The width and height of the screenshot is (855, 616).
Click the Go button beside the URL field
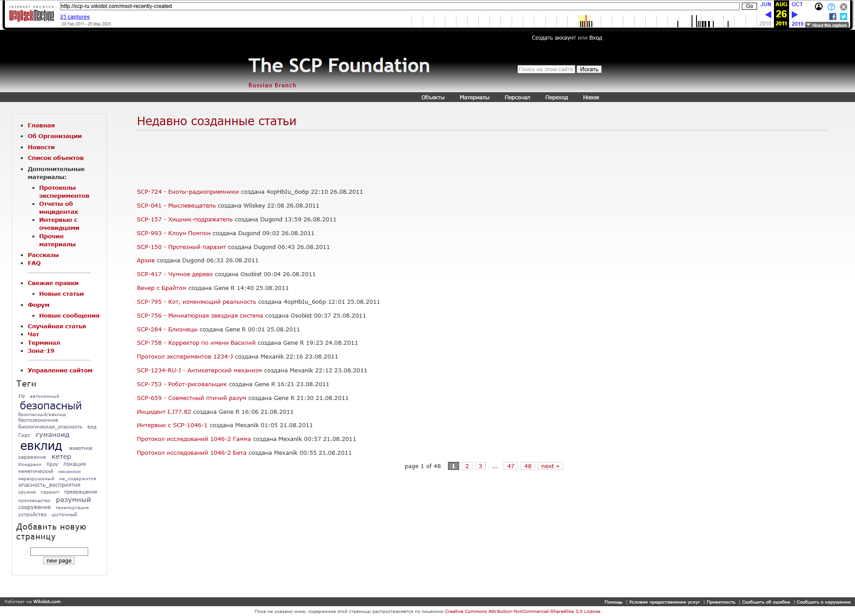[x=749, y=6]
